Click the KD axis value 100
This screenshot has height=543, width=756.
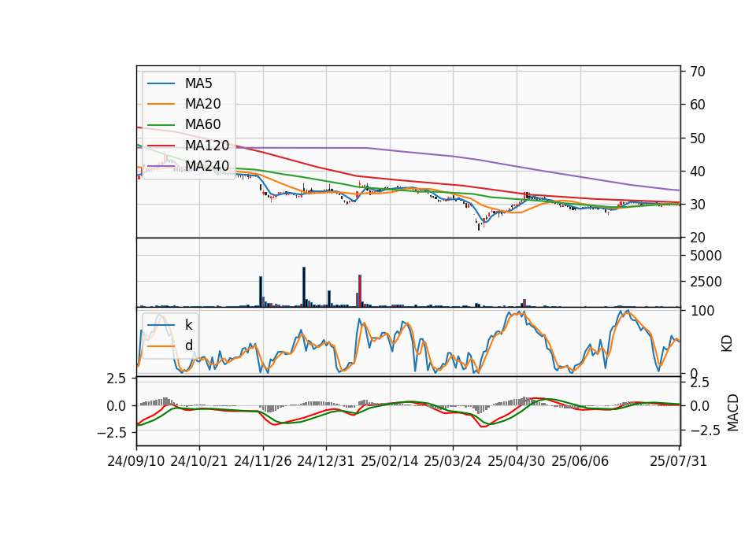tap(702, 312)
